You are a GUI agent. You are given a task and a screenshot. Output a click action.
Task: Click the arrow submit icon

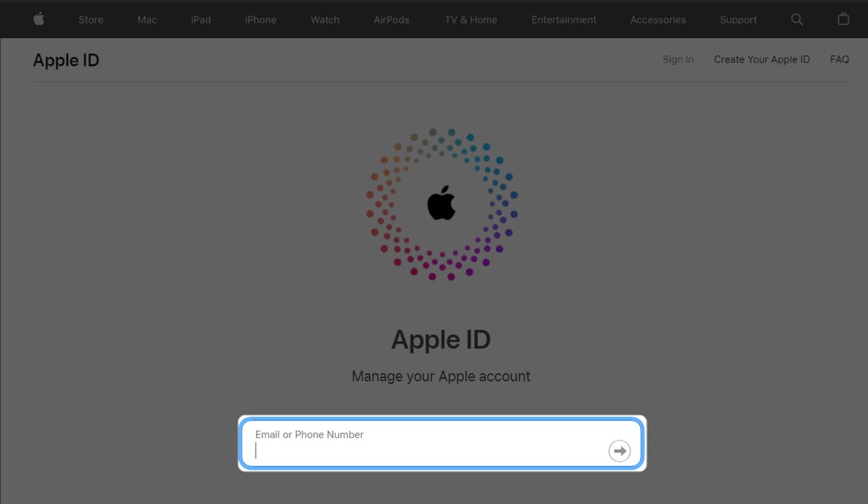tap(619, 451)
